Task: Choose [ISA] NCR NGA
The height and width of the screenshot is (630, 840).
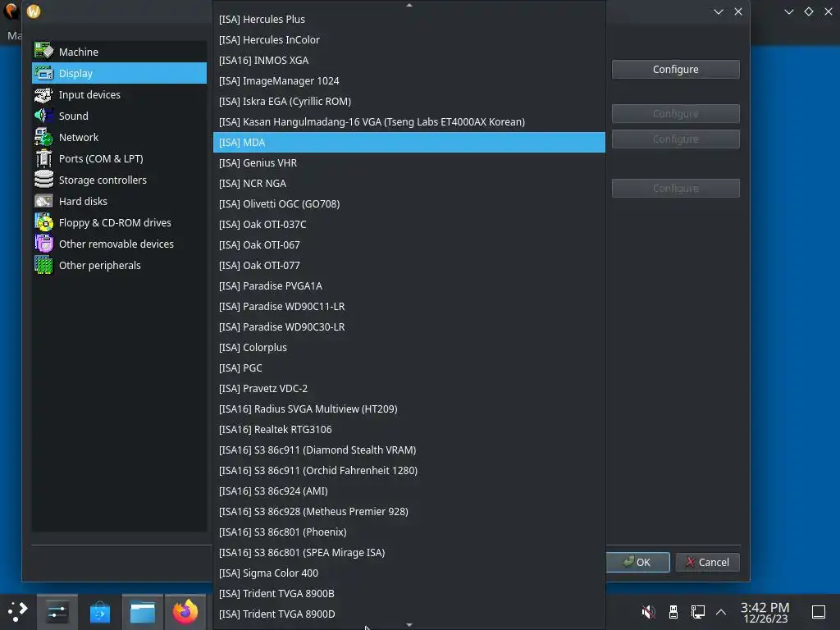Action: coord(409,183)
